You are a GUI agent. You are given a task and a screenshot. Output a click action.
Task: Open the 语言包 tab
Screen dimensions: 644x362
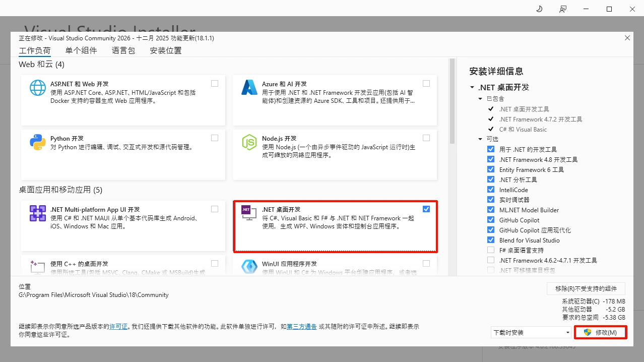123,50
